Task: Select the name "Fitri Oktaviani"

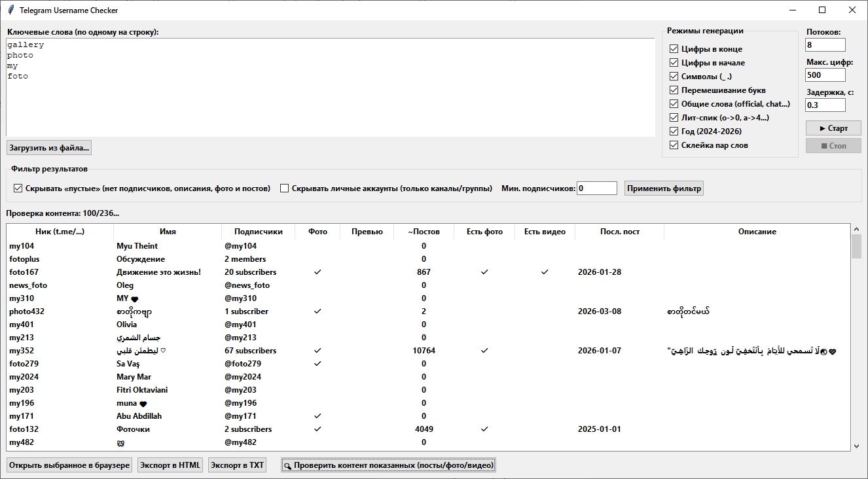Action: coord(142,390)
